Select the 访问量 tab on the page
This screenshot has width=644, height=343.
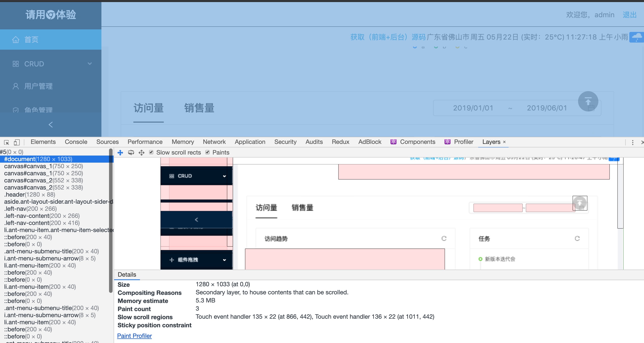click(x=149, y=108)
